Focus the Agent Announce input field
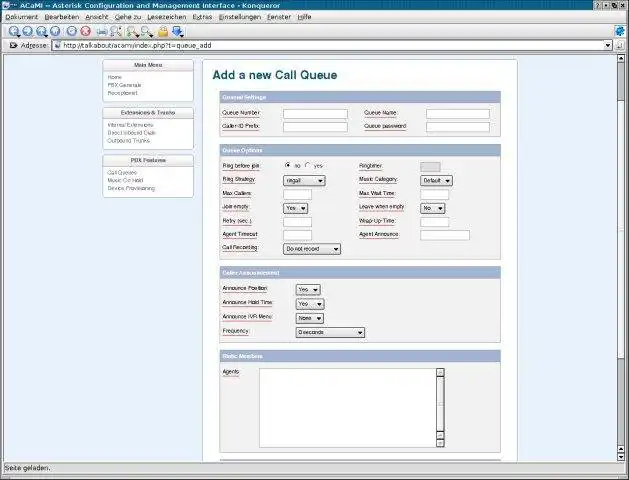The height and width of the screenshot is (480, 629). (x=445, y=235)
